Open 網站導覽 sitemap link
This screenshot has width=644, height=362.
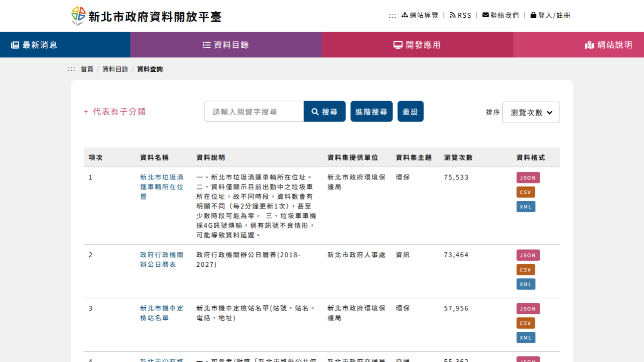tap(420, 15)
